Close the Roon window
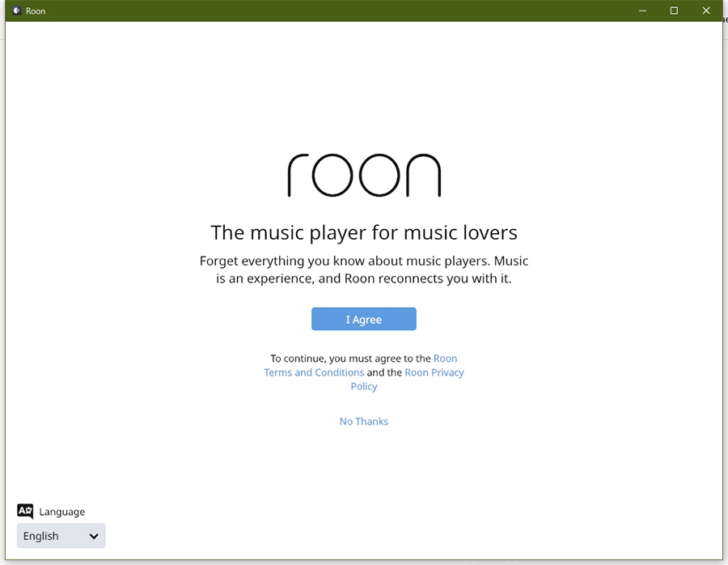The image size is (728, 565). click(x=705, y=11)
